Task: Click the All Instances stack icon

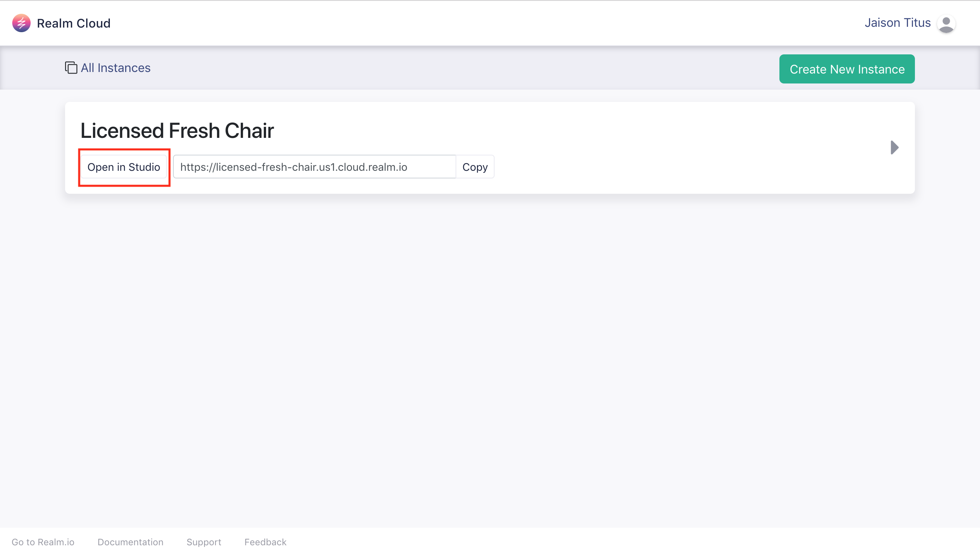Action: pyautogui.click(x=71, y=68)
